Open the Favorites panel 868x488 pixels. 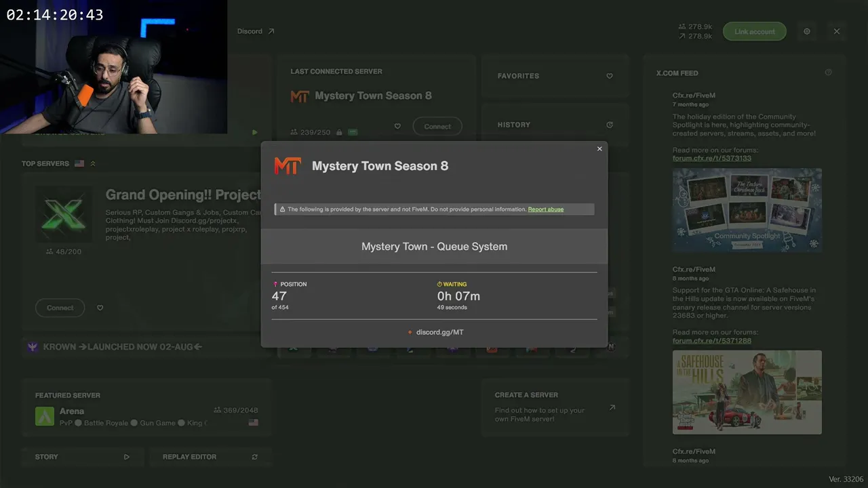point(555,76)
